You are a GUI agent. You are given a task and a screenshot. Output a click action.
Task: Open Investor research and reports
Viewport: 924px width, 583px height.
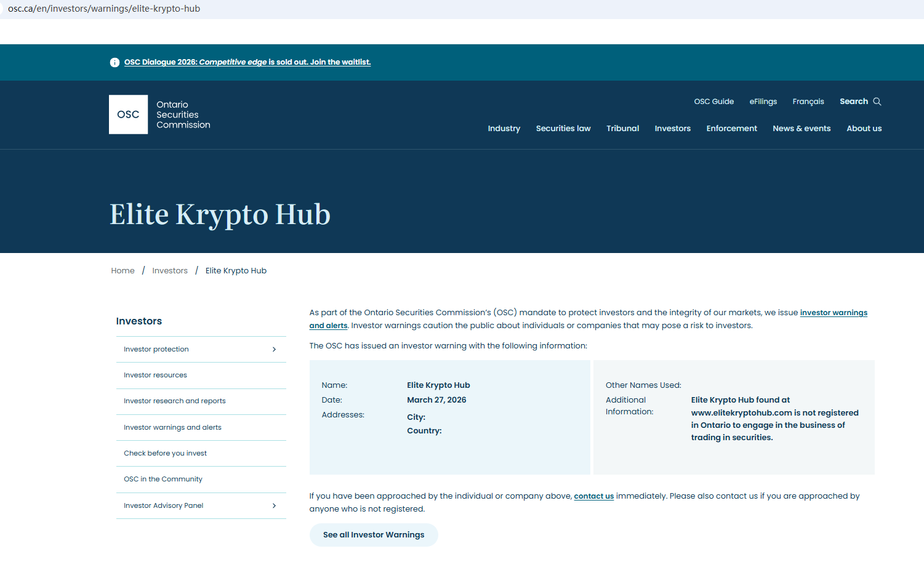tap(175, 401)
